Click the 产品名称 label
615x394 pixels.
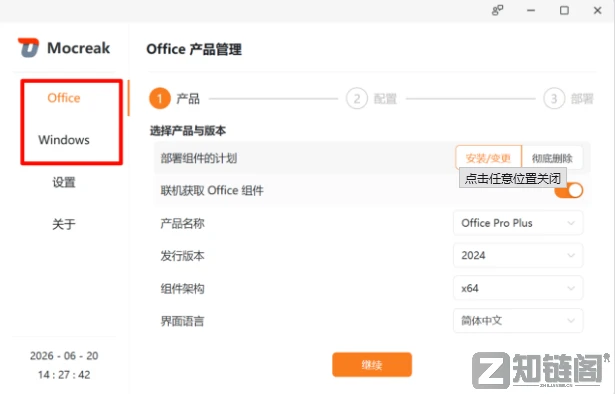tap(182, 223)
